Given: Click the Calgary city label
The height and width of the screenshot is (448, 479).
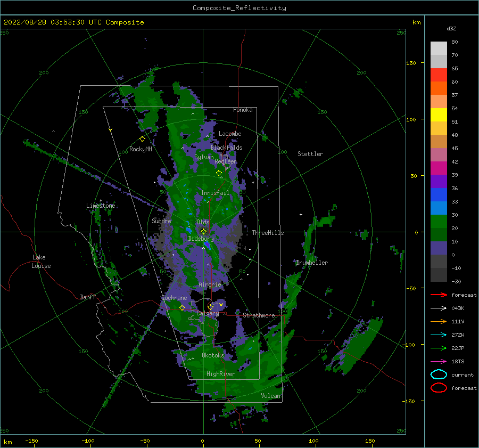Looking at the screenshot, I should click(208, 313).
